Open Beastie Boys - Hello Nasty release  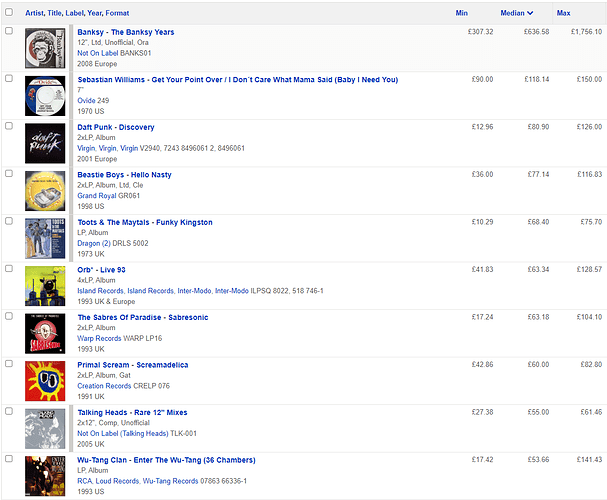(124, 175)
